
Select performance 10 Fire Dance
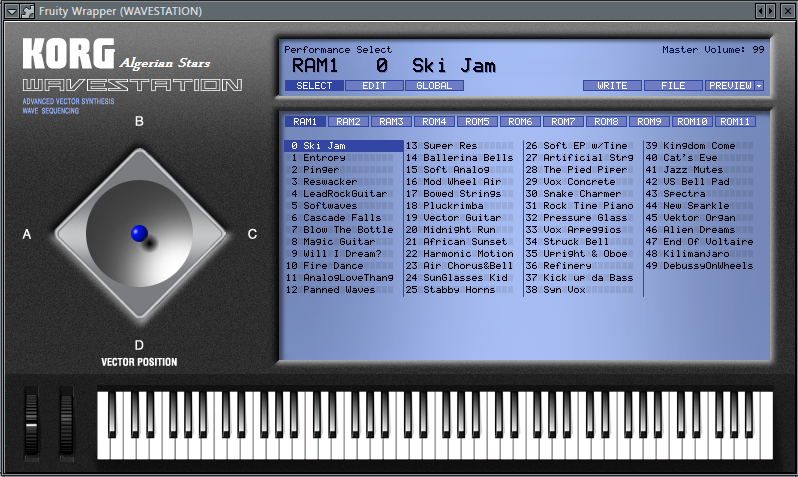[344, 266]
